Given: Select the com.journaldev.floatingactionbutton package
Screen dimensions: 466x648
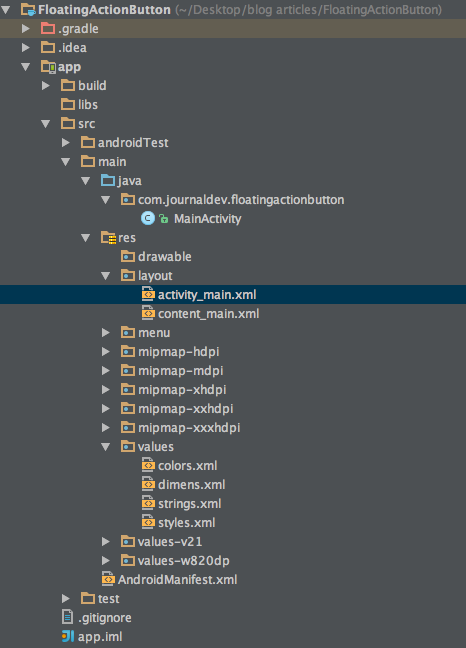Looking at the screenshot, I should [x=241, y=200].
